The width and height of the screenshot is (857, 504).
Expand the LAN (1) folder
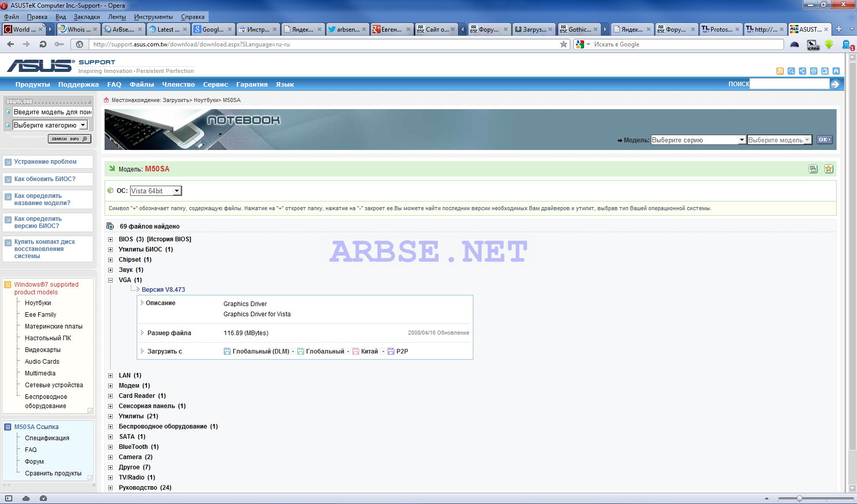(x=111, y=375)
